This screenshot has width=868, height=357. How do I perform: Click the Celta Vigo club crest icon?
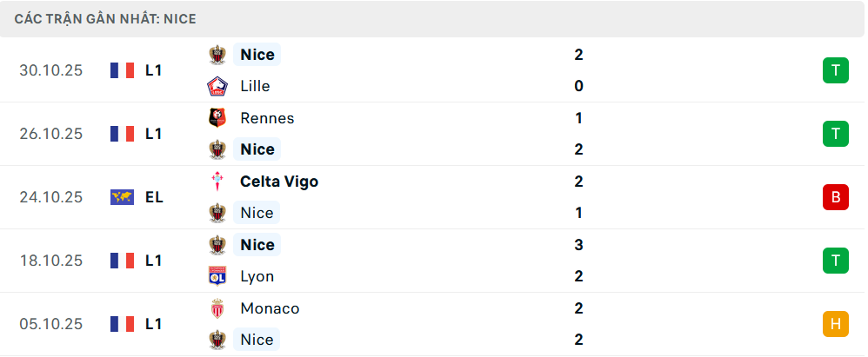[x=217, y=182]
